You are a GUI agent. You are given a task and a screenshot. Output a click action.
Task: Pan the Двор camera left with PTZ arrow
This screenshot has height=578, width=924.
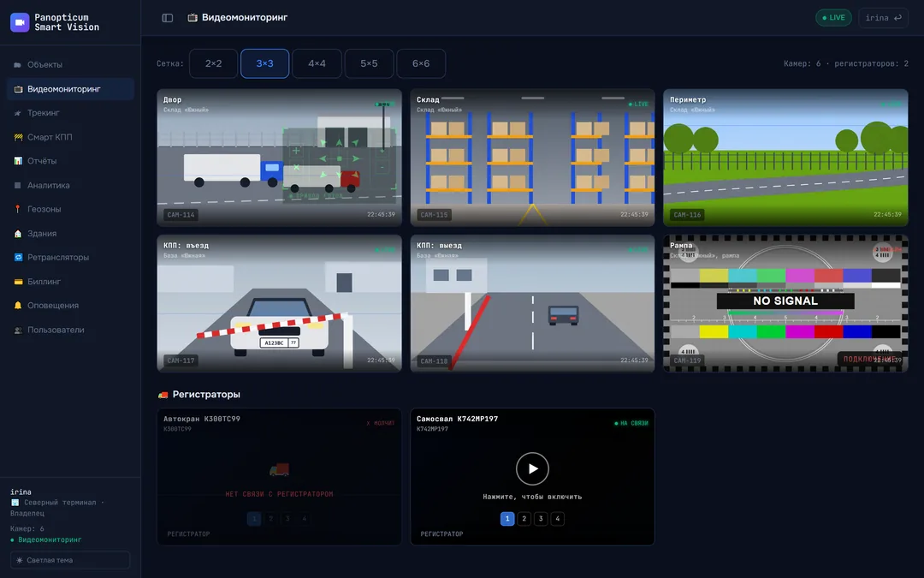click(323, 158)
